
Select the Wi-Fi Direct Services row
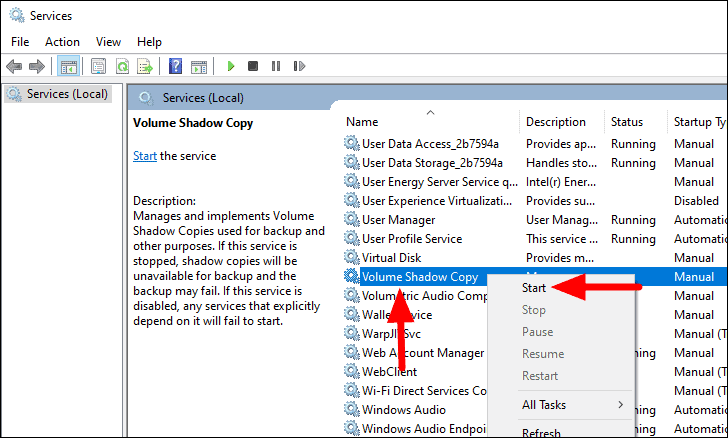click(x=424, y=391)
